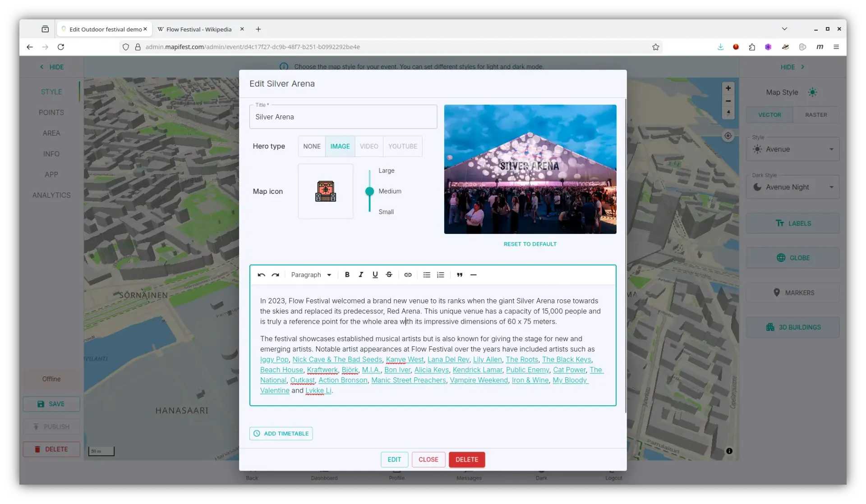The height and width of the screenshot is (504, 866).
Task: Zoom out on the map
Action: (x=728, y=101)
